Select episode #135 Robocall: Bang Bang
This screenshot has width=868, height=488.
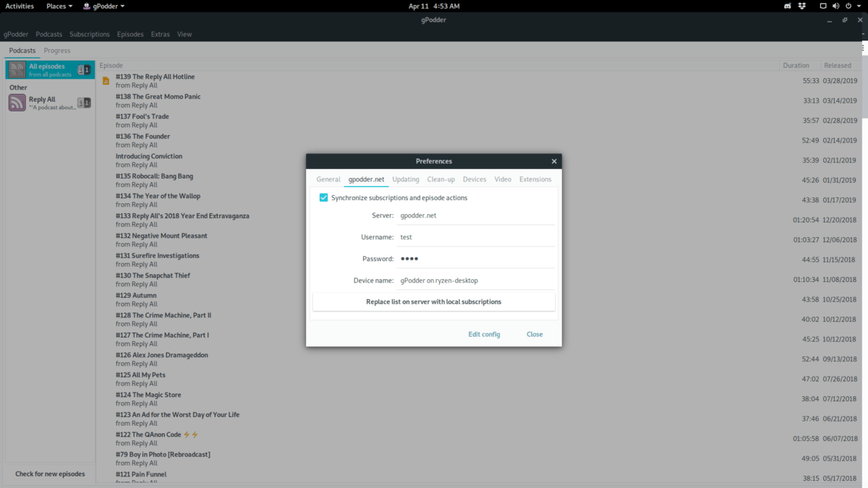[x=479, y=180]
